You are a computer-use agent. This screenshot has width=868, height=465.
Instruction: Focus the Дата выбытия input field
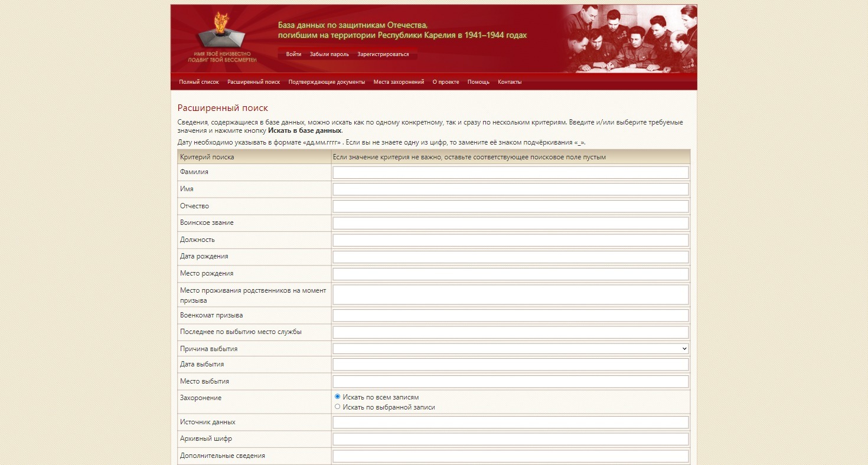click(x=511, y=365)
